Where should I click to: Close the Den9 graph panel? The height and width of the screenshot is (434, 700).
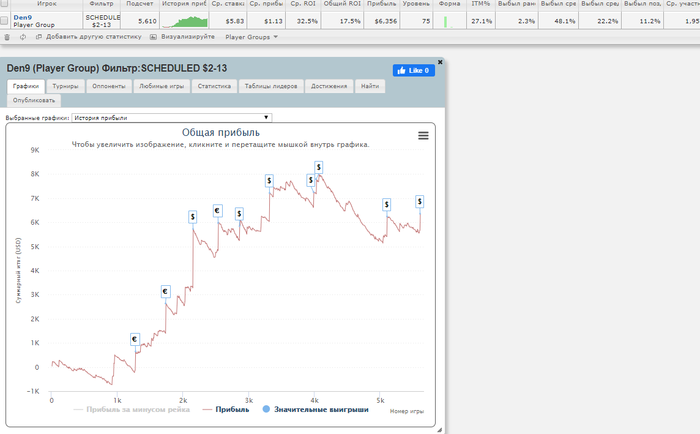click(440, 62)
